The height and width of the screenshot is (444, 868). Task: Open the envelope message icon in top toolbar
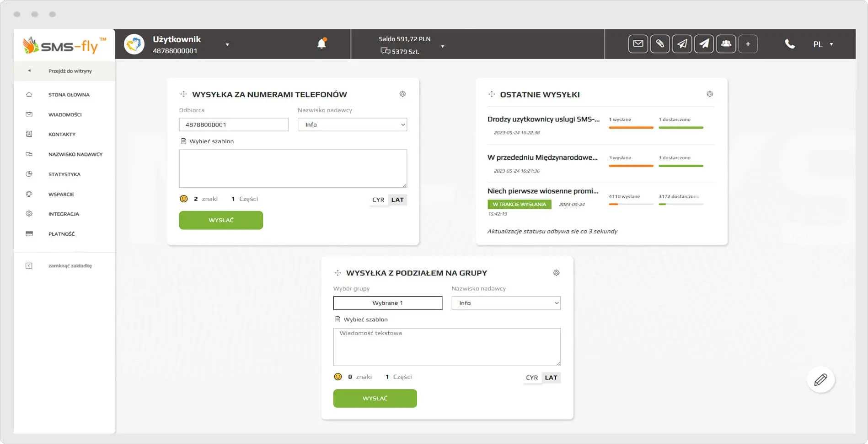[x=638, y=44]
